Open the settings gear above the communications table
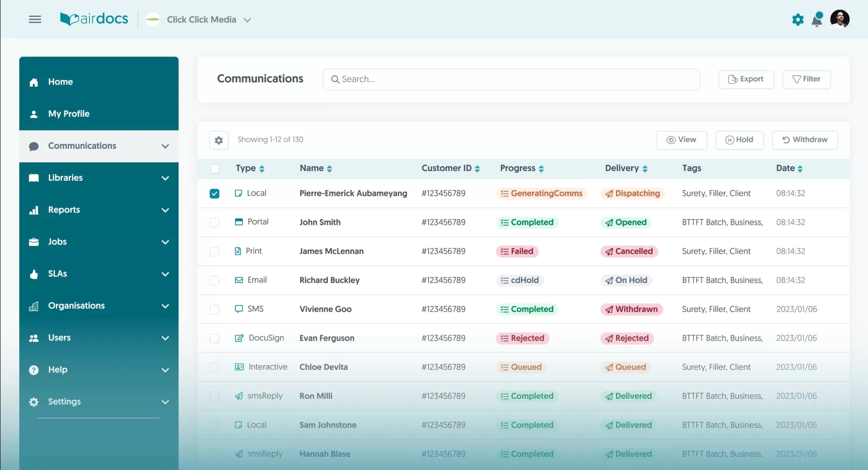Screen dimensions: 868x470 click(218, 140)
